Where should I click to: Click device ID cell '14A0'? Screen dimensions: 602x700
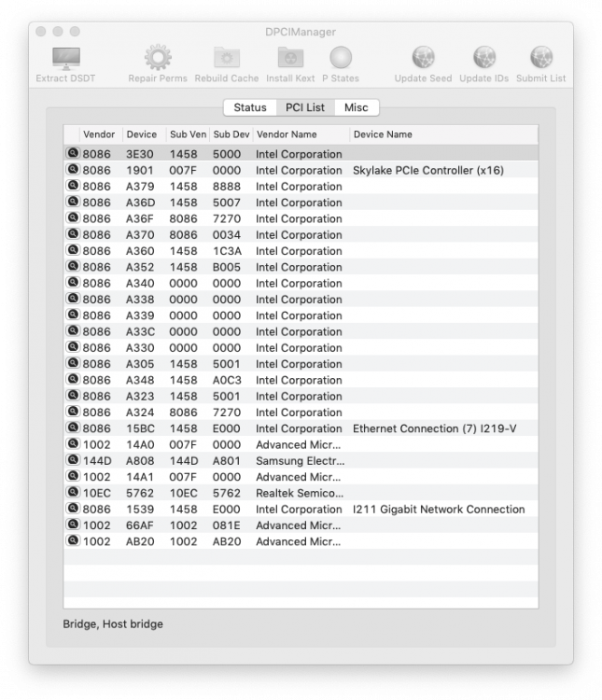(140, 444)
